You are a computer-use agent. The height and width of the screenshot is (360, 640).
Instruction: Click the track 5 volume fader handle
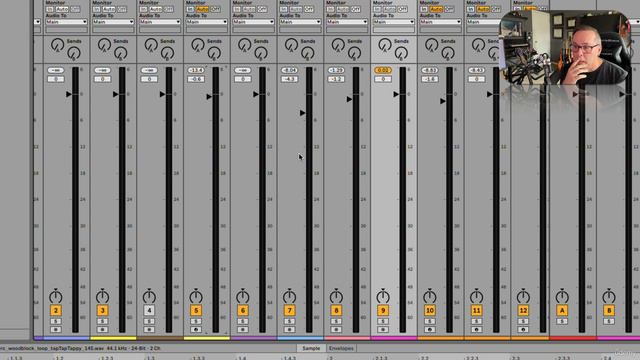(x=209, y=97)
